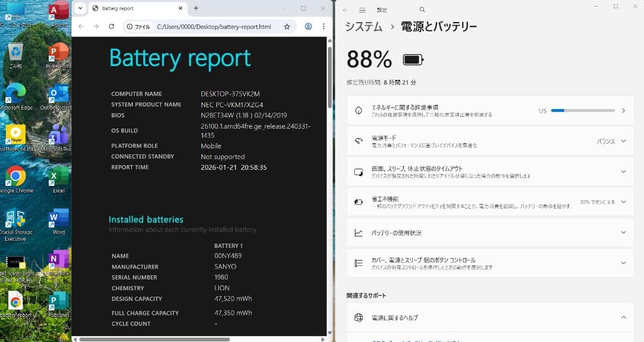Open the OneNote desktop shortcut
Image resolution: width=644 pixels, height=342 pixels.
tap(58, 263)
